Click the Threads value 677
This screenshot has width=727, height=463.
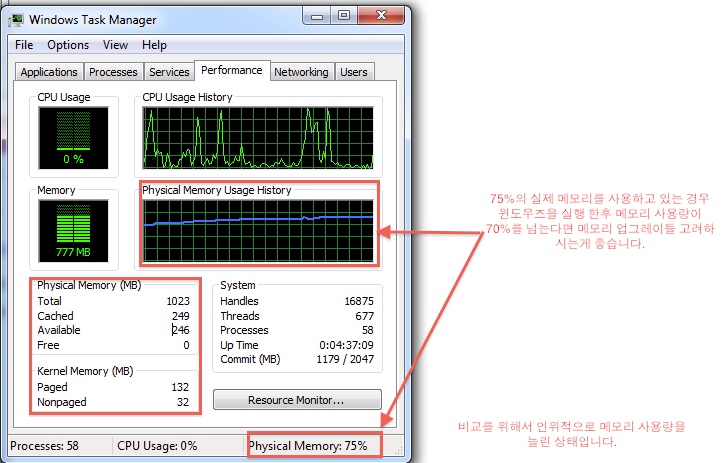click(364, 316)
